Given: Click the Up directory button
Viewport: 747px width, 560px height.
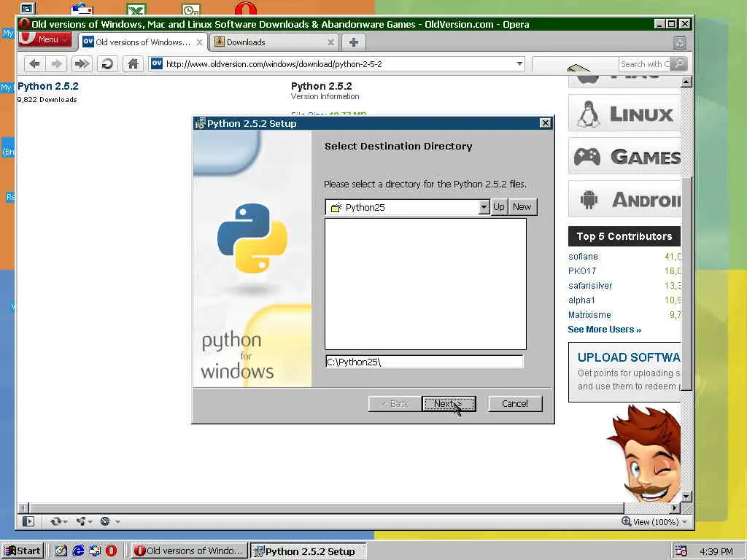Looking at the screenshot, I should (499, 207).
